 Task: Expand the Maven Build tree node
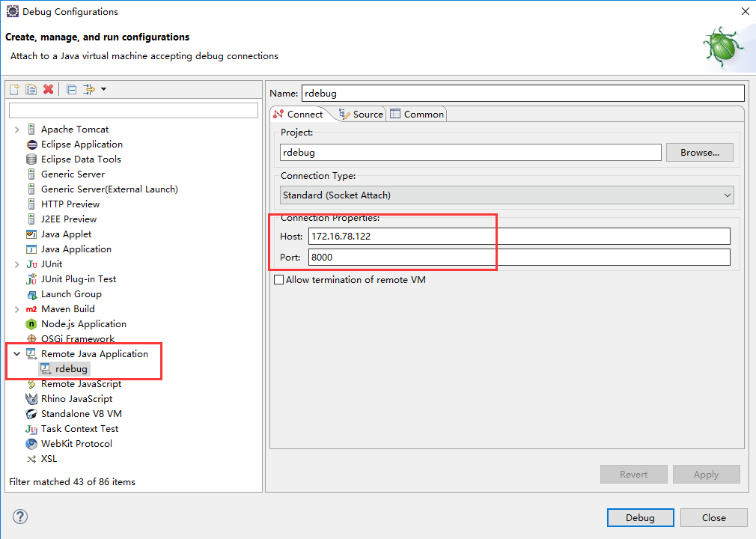pos(17,309)
